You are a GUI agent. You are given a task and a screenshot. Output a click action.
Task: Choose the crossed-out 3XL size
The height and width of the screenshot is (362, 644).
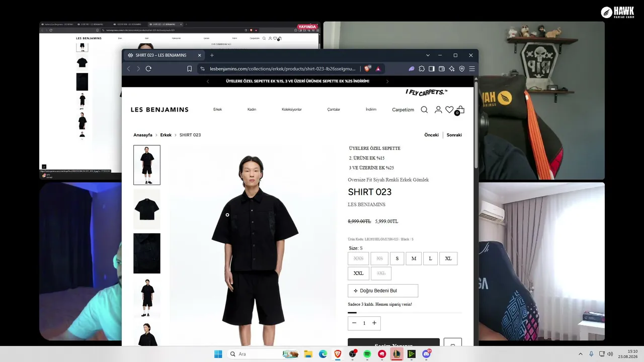click(381, 273)
